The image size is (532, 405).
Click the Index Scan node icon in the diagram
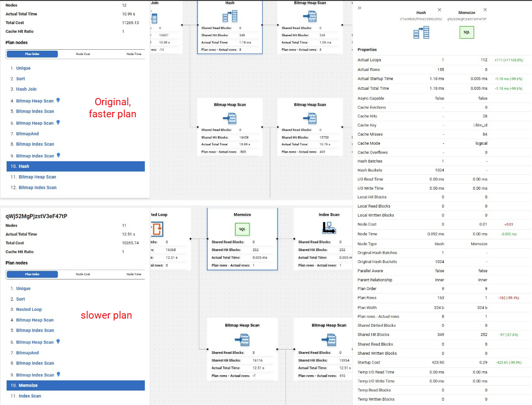click(329, 228)
